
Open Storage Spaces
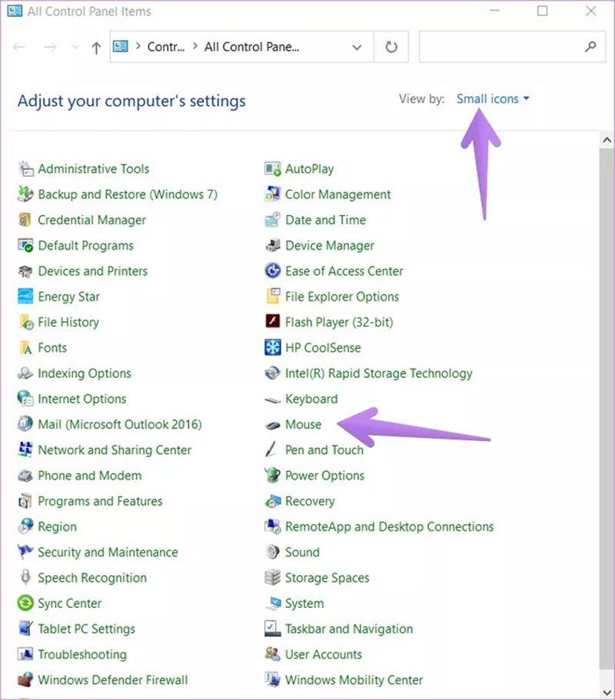point(327,578)
